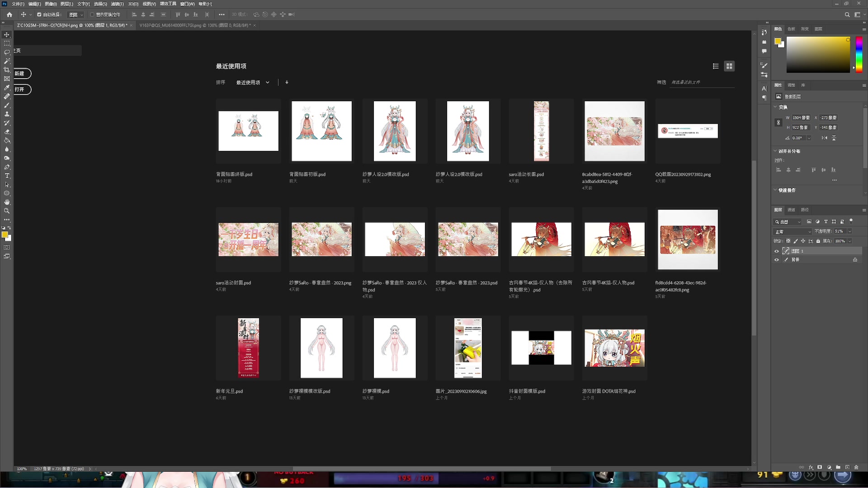Switch recent files to list view
Viewport: 868px width, 488px height.
(x=716, y=66)
